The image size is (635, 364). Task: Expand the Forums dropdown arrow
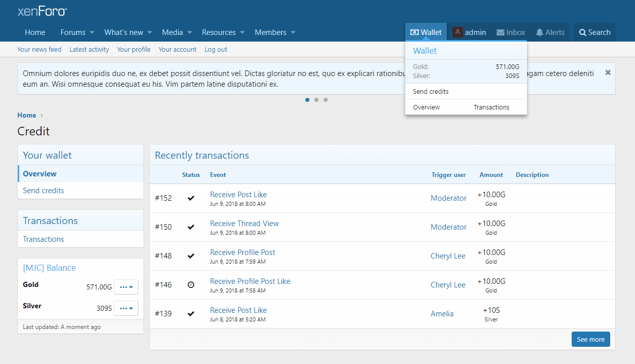[92, 32]
